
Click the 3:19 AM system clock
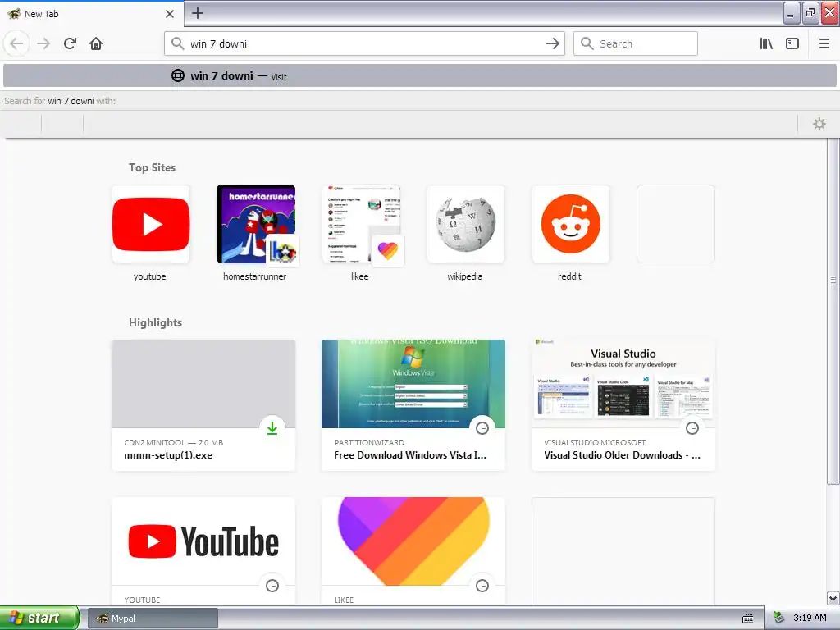pyautogui.click(x=810, y=618)
